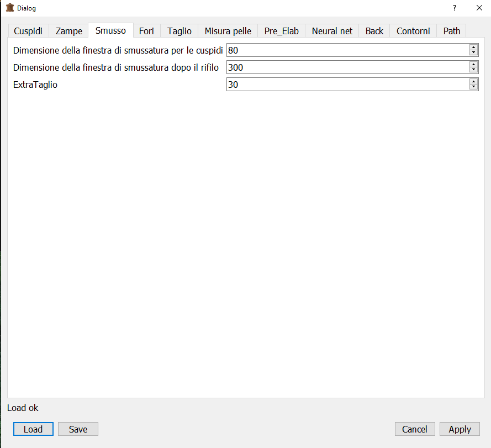Switch to the Cuspidi tab

pyautogui.click(x=28, y=31)
